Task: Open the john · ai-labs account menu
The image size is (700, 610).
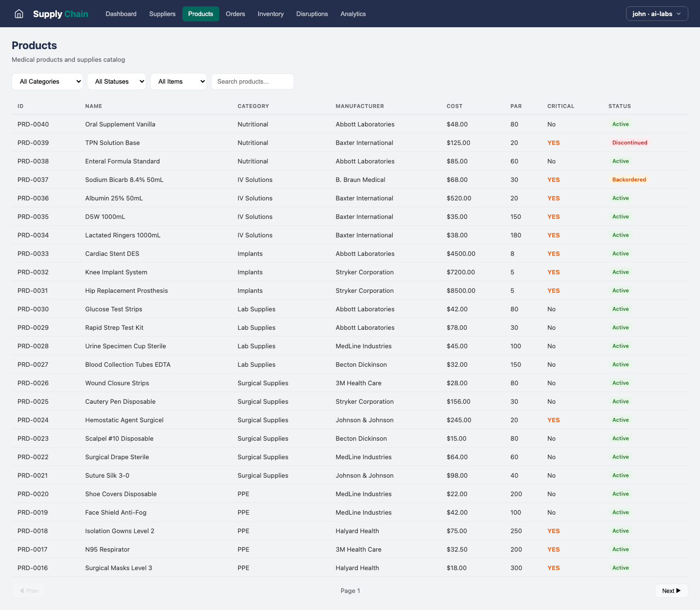Action: point(657,14)
